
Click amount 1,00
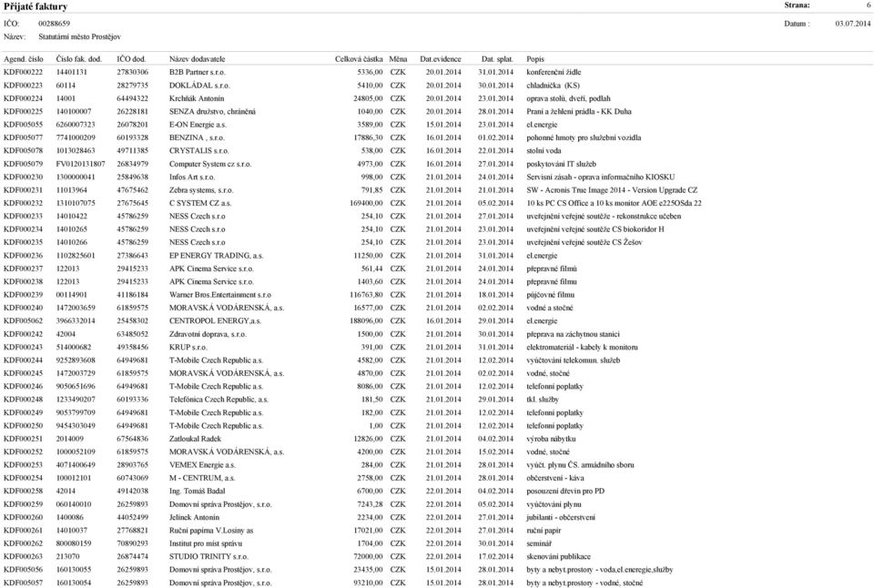(376, 426)
